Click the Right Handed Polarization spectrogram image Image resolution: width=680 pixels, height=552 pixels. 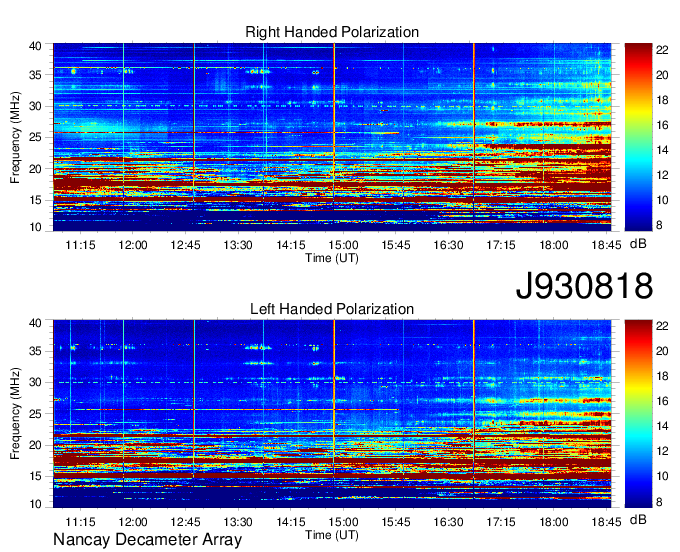(332, 137)
